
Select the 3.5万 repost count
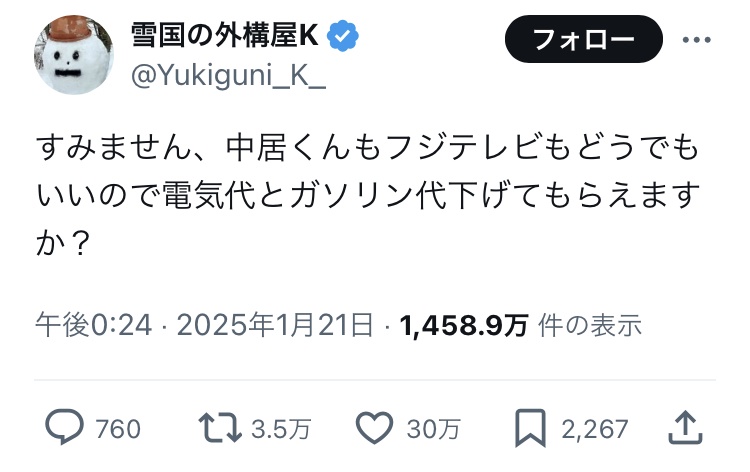(x=281, y=430)
